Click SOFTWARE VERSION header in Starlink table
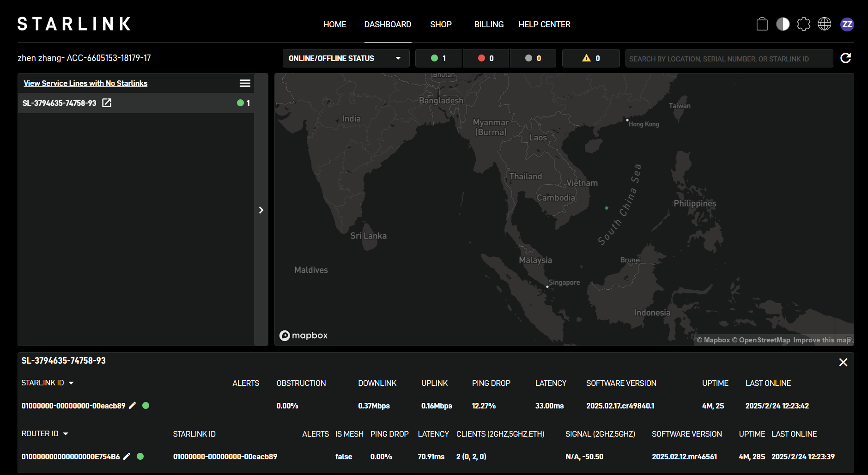The image size is (868, 475). (x=621, y=383)
